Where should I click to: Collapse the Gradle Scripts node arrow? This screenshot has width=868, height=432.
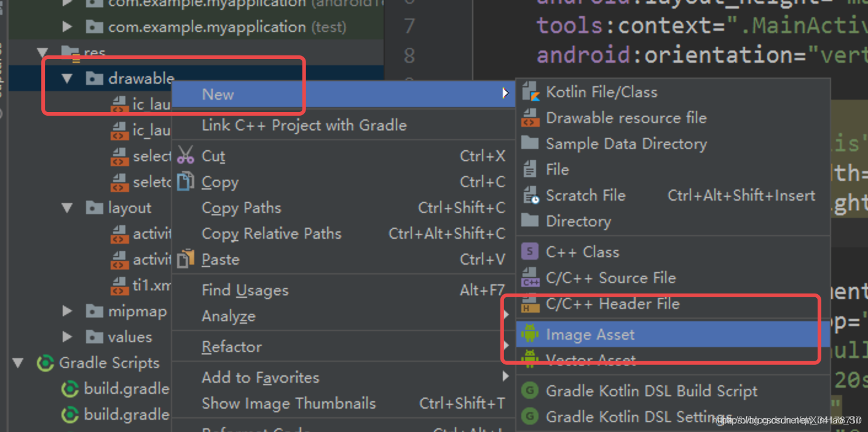(18, 363)
